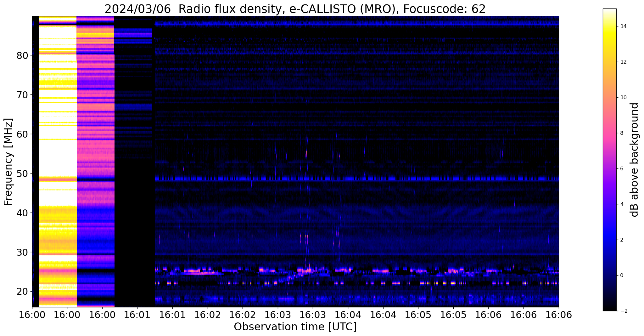The width and height of the screenshot is (644, 336).
Task: Click the blue region of the colorbar near 2 dB
Action: 609,240
